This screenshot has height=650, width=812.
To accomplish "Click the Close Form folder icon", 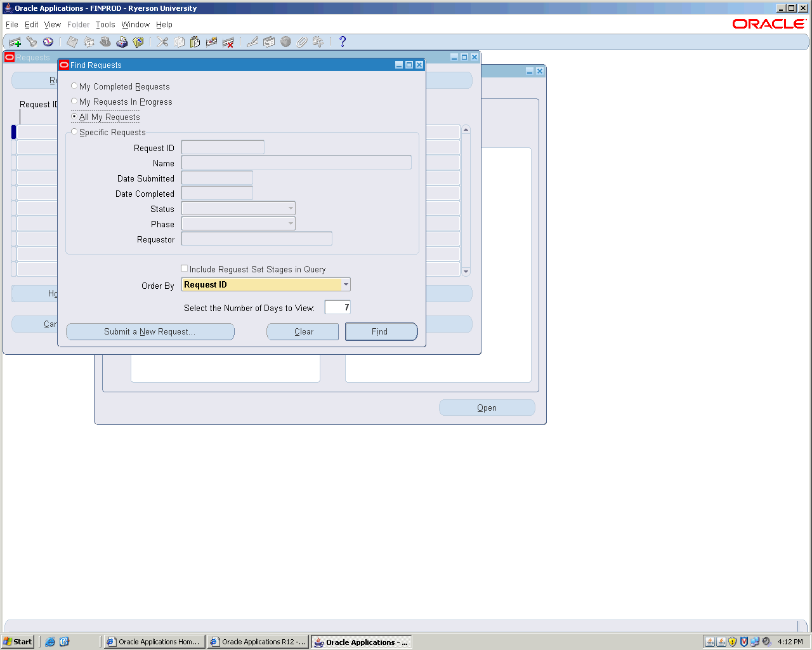I will 138,42.
